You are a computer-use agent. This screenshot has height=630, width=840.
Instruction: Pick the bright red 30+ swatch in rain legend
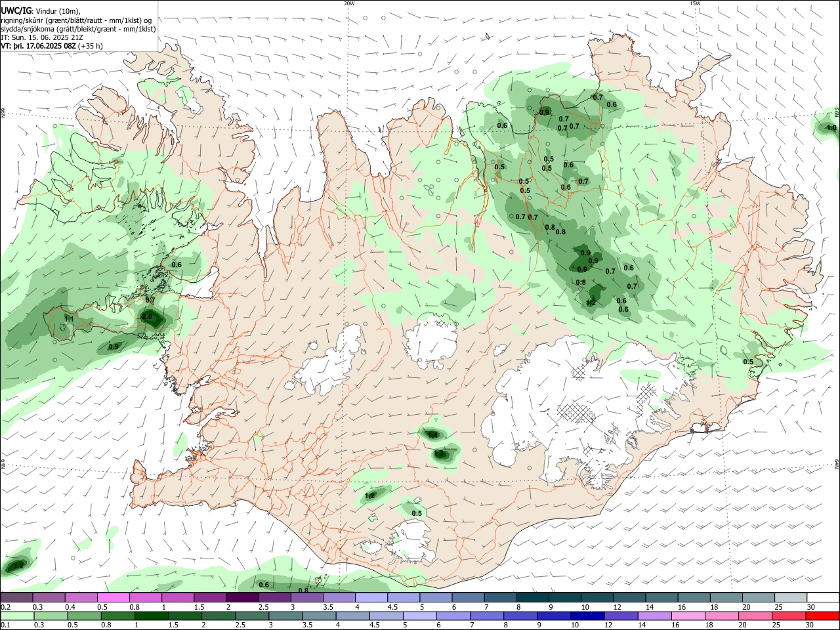[x=822, y=616]
